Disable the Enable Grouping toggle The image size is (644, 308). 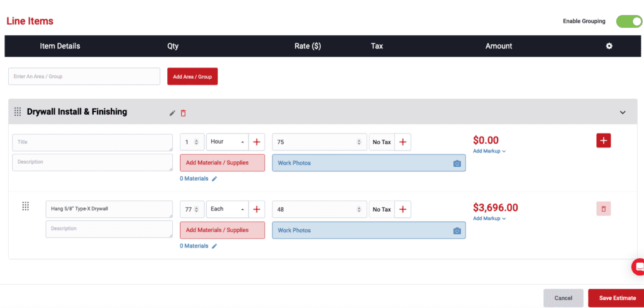(628, 21)
